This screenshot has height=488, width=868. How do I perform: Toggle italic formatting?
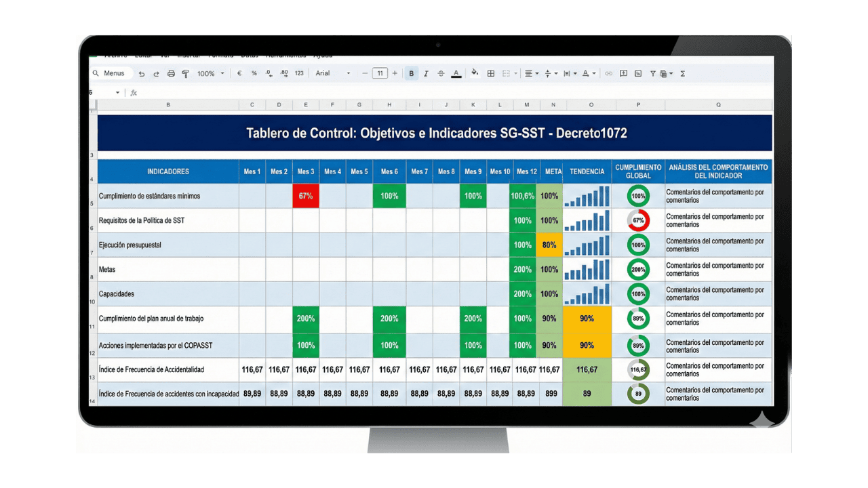(427, 73)
